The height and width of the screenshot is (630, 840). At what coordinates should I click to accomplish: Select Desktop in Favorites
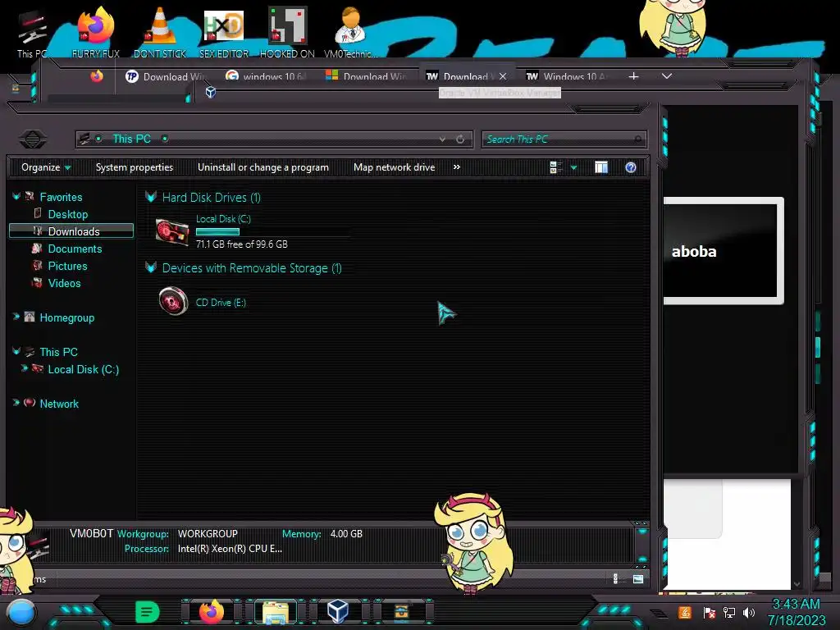[67, 214]
